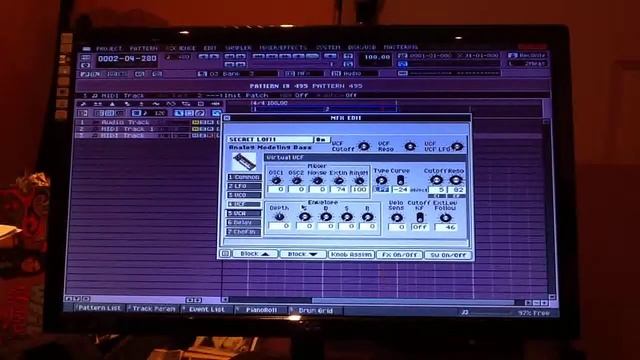Open the SYSTEM menu

(x=328, y=48)
